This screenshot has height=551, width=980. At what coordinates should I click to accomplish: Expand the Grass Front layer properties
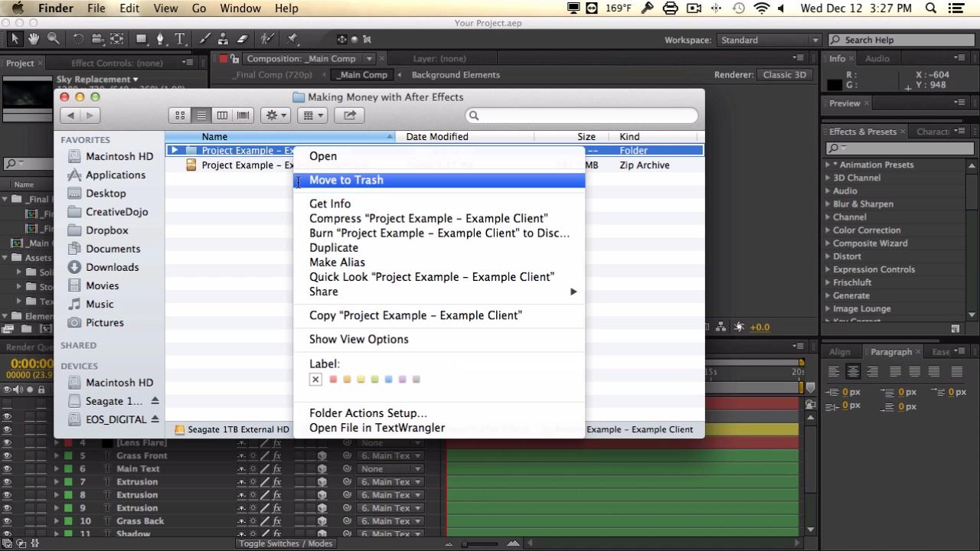coord(57,455)
